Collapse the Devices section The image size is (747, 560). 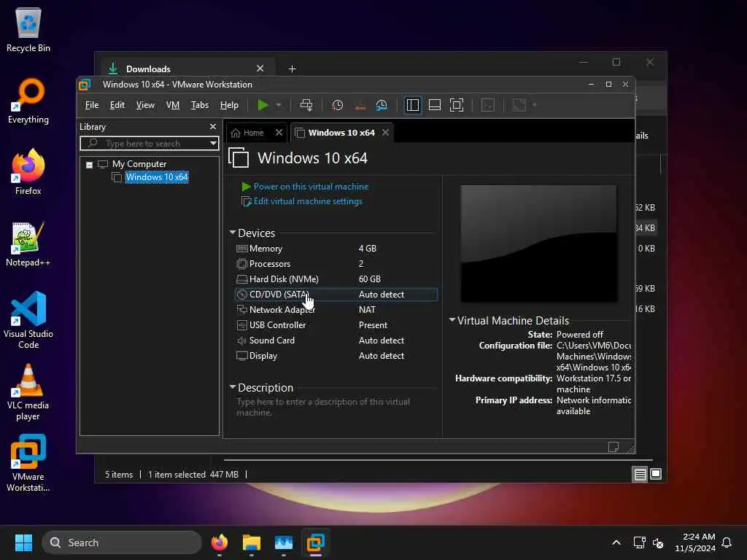pyautogui.click(x=233, y=233)
